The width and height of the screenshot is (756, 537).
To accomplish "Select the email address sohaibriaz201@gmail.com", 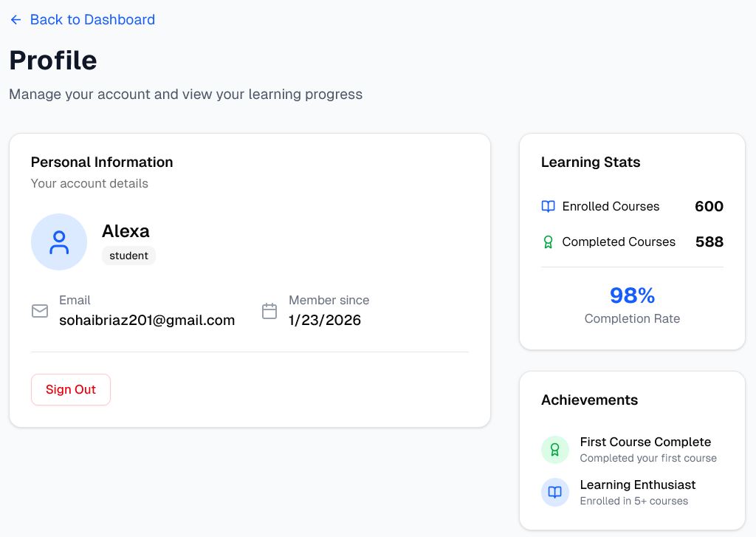I will click(x=147, y=320).
